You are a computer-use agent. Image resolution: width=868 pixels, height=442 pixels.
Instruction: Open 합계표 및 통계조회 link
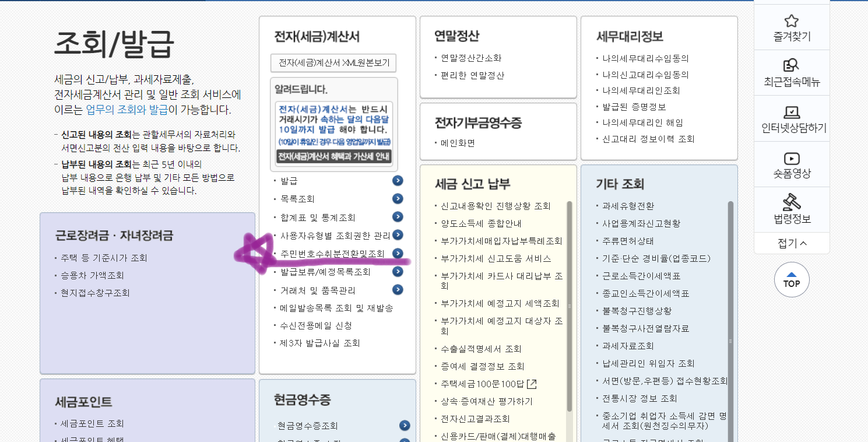[318, 218]
